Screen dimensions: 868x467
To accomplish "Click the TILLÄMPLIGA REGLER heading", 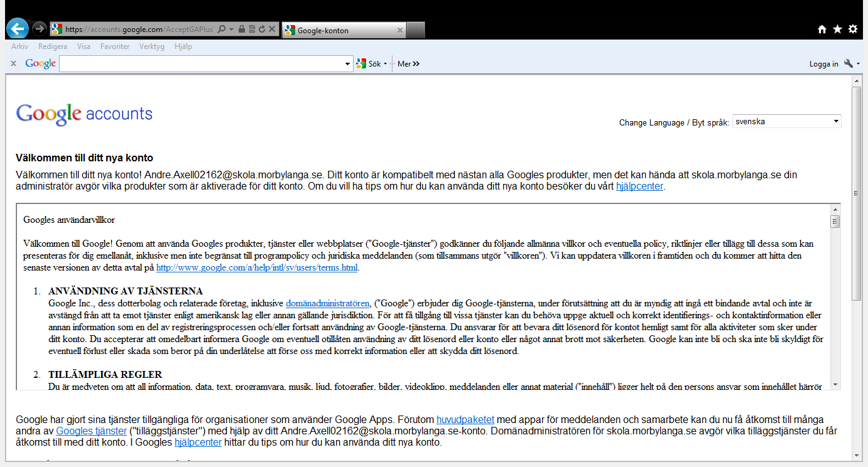I will 106,375.
